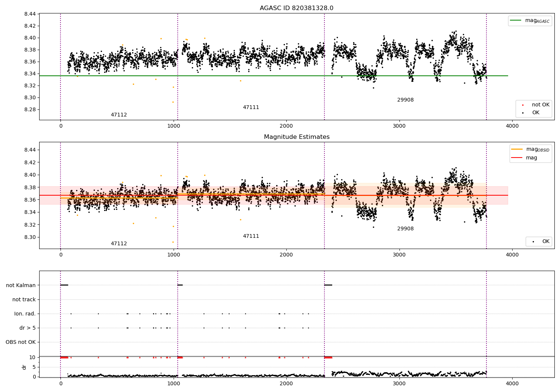Click the 'OBS not OK' row label
The height and width of the screenshot is (392, 560).
(x=21, y=342)
